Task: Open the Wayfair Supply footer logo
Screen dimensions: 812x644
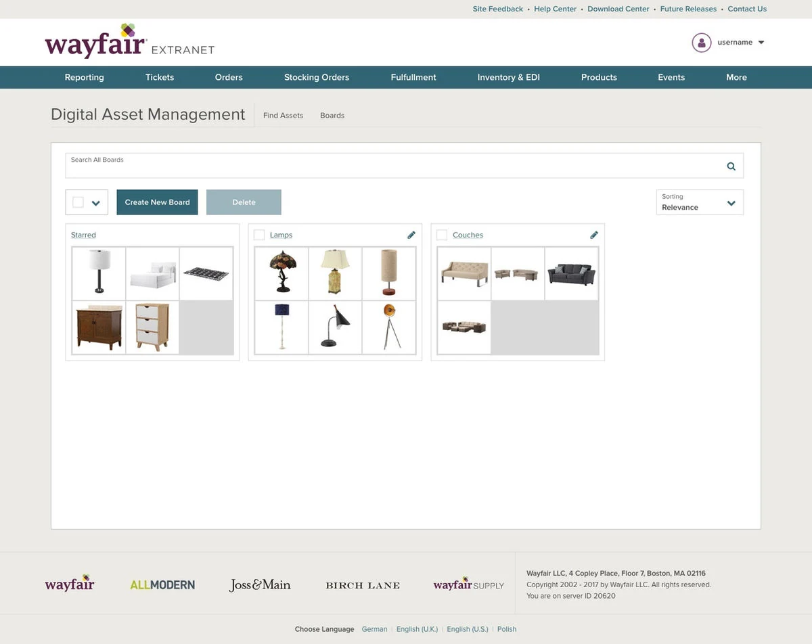Action: (x=469, y=584)
